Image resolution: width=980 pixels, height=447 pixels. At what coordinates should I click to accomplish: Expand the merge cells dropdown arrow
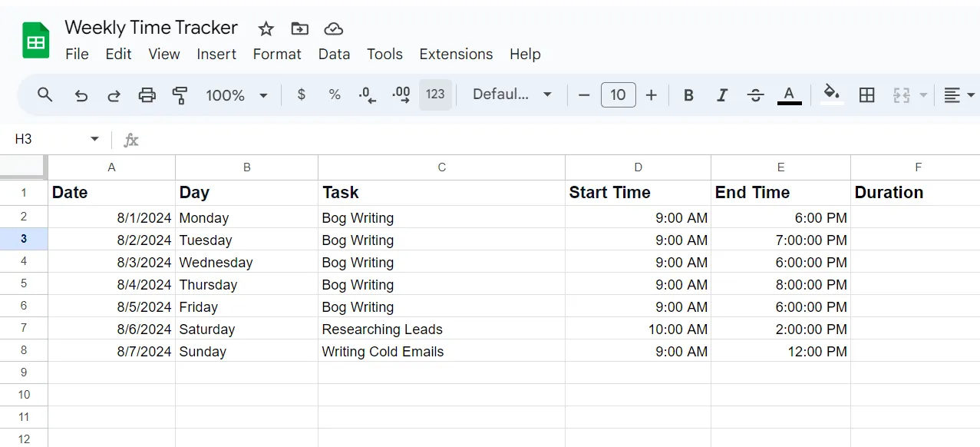click(923, 95)
